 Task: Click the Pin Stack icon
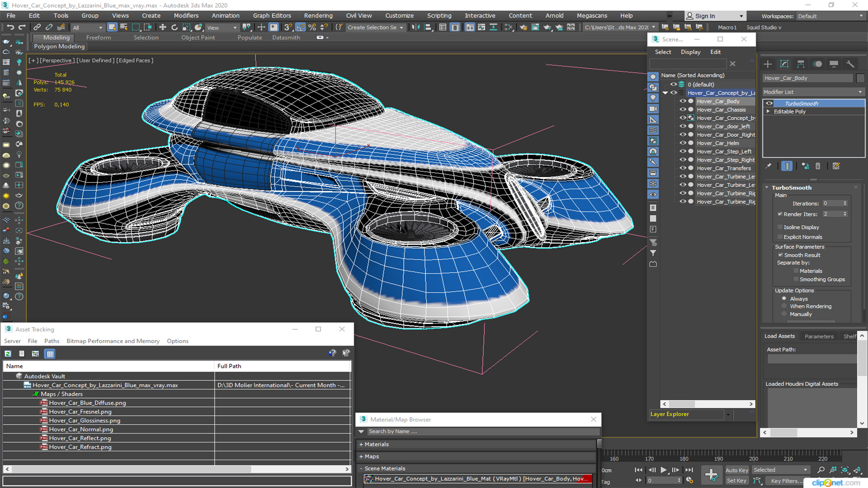coord(769,166)
